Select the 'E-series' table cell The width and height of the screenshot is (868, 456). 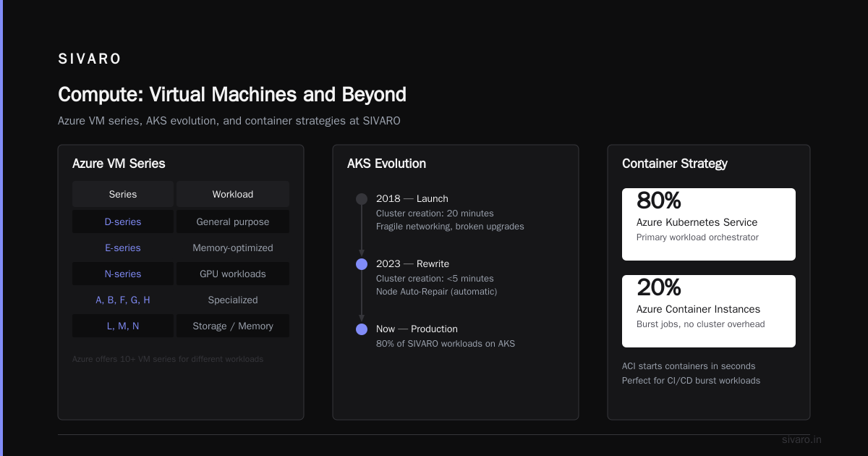(x=123, y=248)
